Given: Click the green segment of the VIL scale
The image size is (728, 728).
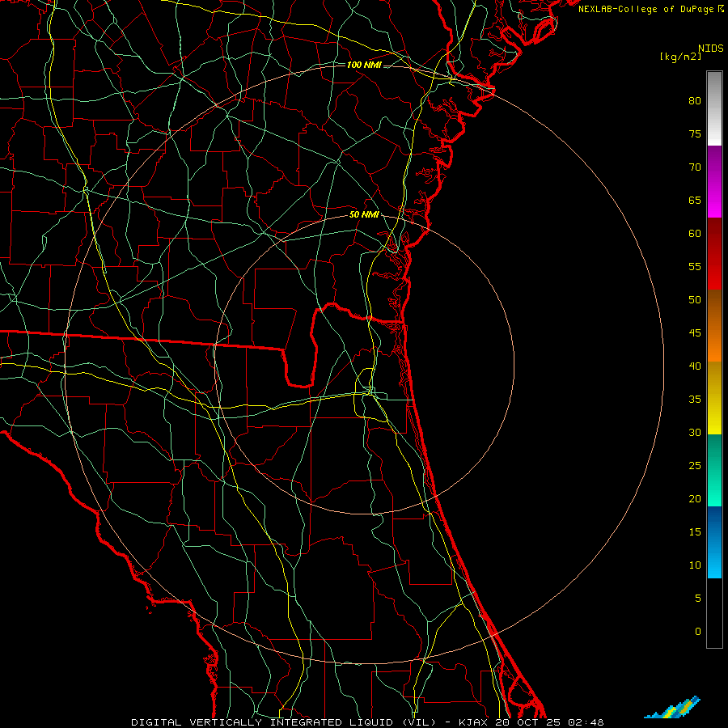Looking at the screenshot, I should pos(714,470).
